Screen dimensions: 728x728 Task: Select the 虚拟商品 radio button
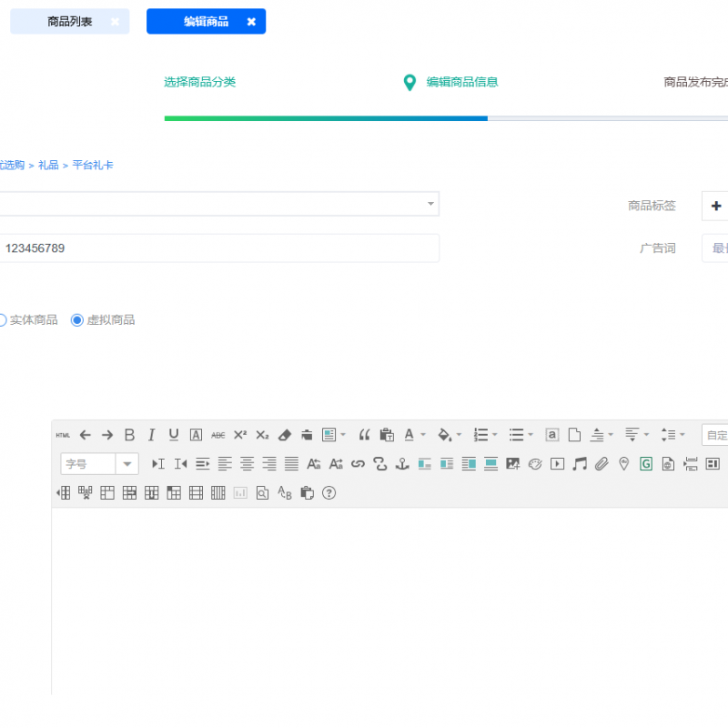77,320
